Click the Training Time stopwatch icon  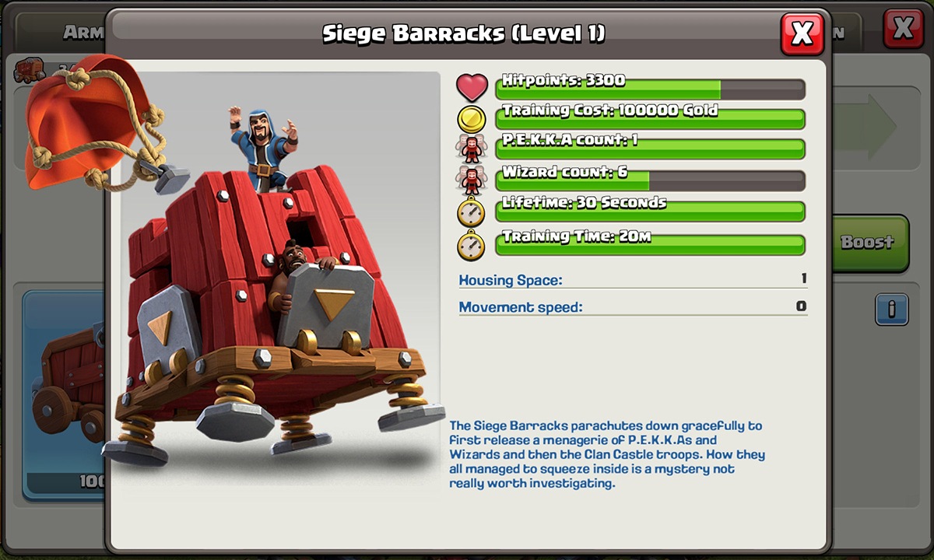coord(471,244)
